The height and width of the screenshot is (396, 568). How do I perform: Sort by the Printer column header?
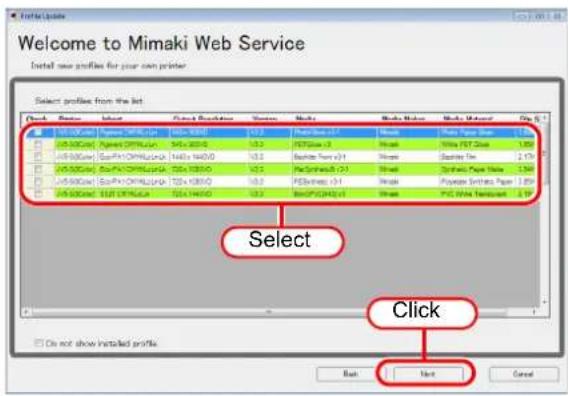pyautogui.click(x=70, y=119)
